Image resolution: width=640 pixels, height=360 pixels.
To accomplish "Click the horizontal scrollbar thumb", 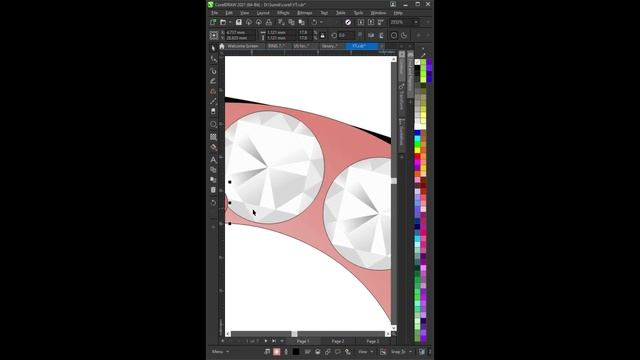I will 294,334.
